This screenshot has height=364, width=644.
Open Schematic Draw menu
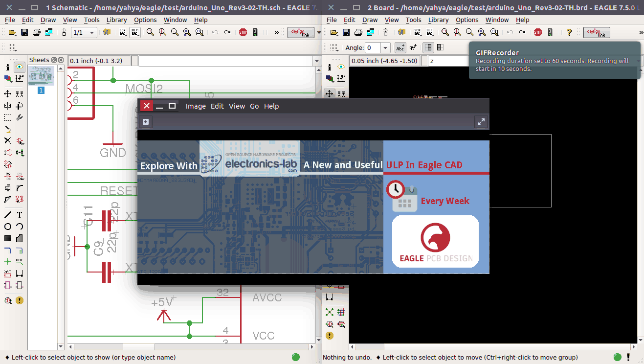pos(48,20)
